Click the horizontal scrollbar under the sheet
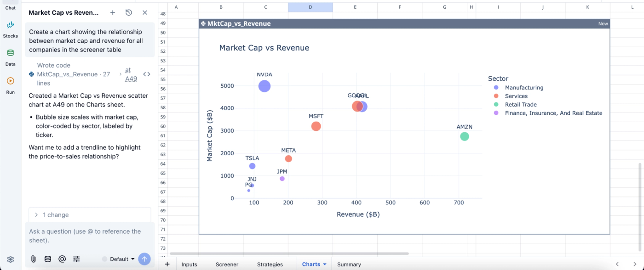 [x=289, y=253]
